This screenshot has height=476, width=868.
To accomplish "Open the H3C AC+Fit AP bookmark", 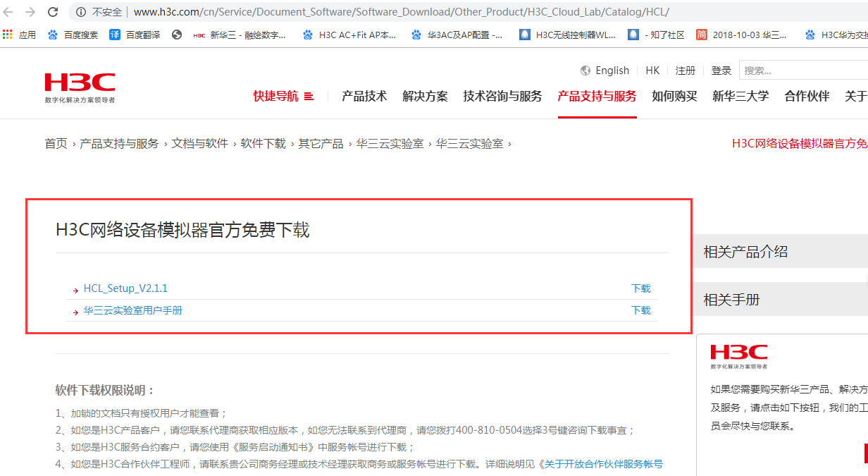I will (x=349, y=35).
